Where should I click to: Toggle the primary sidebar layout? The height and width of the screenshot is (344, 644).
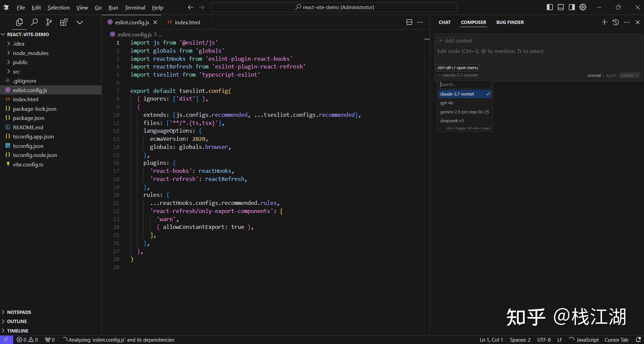[x=550, y=7]
